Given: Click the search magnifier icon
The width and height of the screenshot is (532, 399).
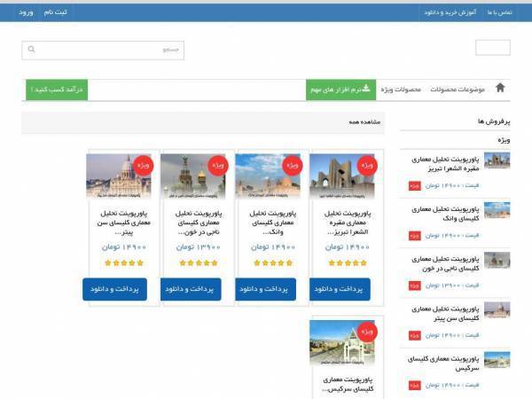Looking at the screenshot, I should click(x=31, y=49).
